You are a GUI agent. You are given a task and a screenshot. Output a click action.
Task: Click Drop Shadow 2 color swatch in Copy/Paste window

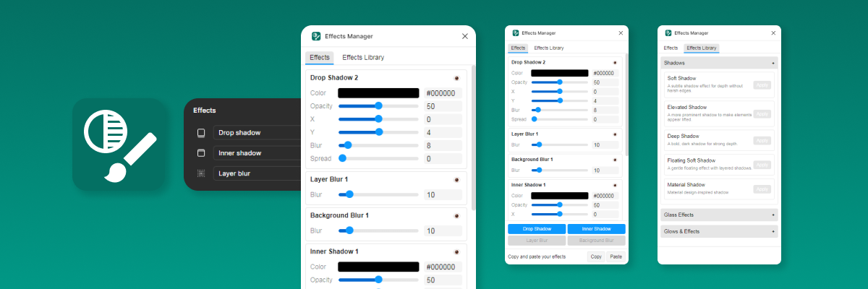point(560,73)
